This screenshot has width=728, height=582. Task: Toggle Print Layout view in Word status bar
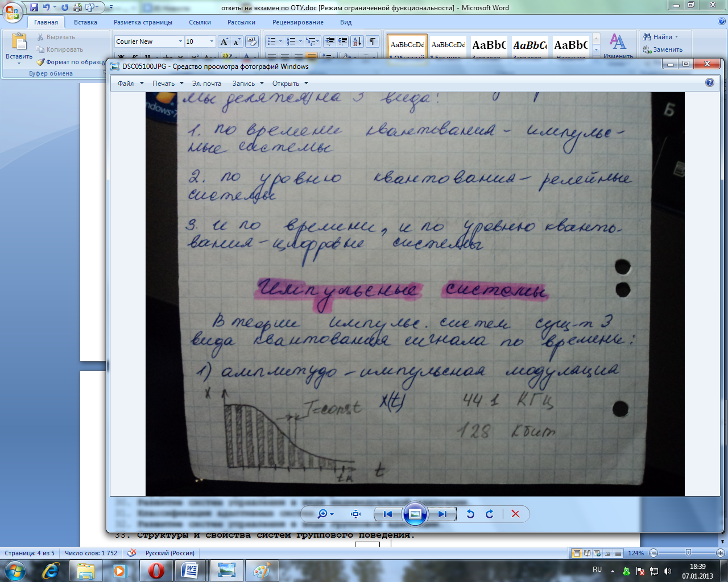click(x=577, y=553)
